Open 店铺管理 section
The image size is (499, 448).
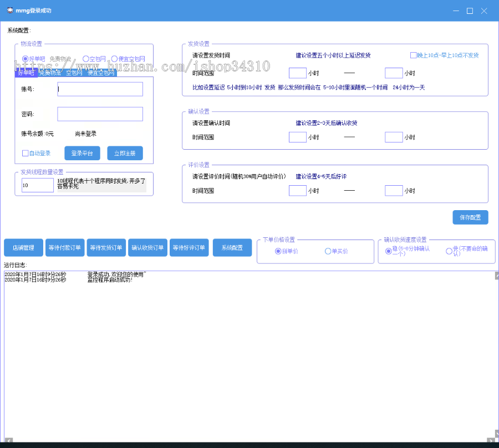(x=23, y=247)
